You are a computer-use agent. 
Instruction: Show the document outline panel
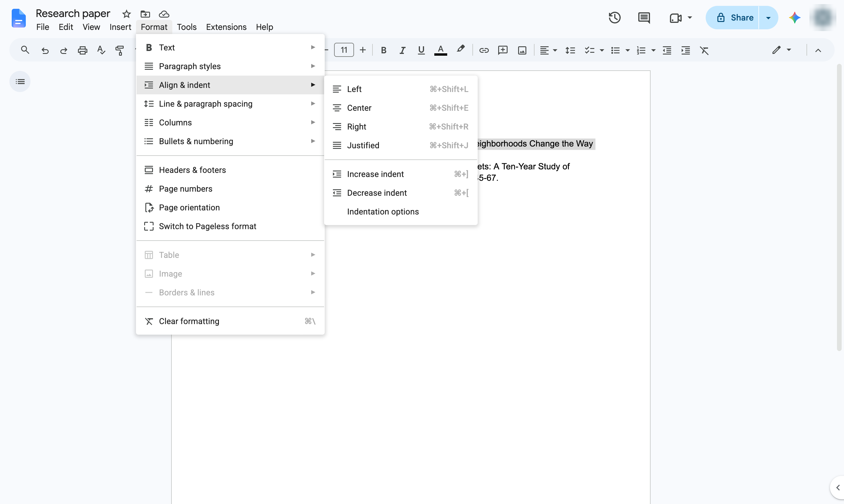click(x=20, y=81)
